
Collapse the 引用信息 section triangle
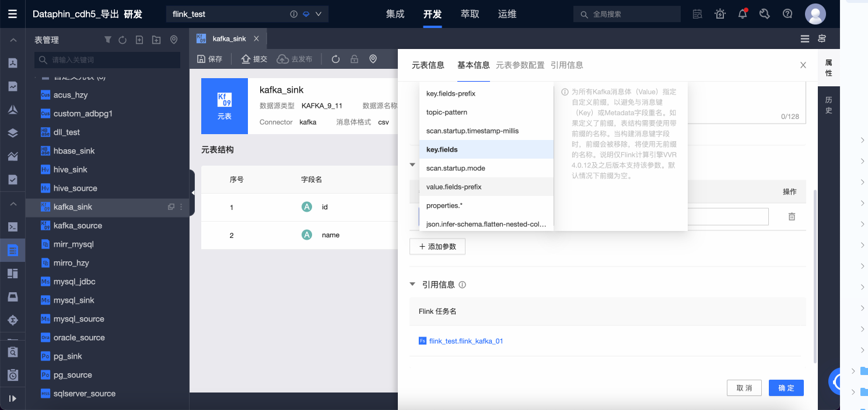(x=412, y=284)
